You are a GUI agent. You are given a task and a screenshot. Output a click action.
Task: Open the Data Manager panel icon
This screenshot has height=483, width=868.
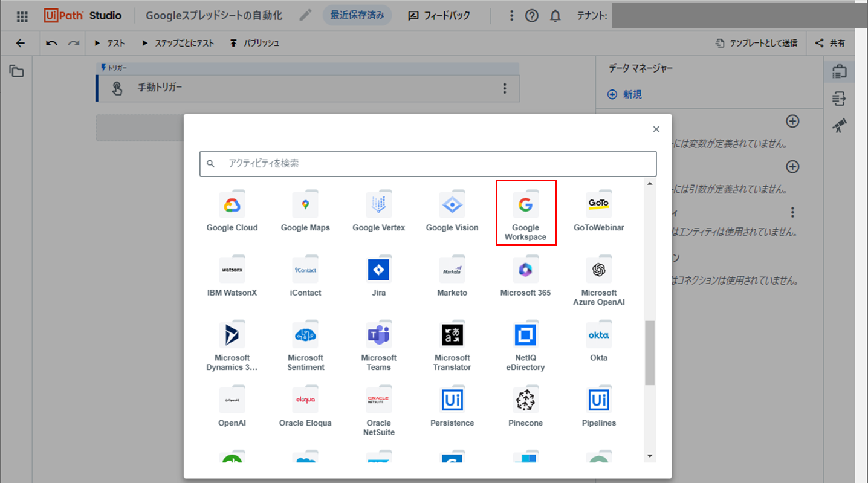pos(840,71)
